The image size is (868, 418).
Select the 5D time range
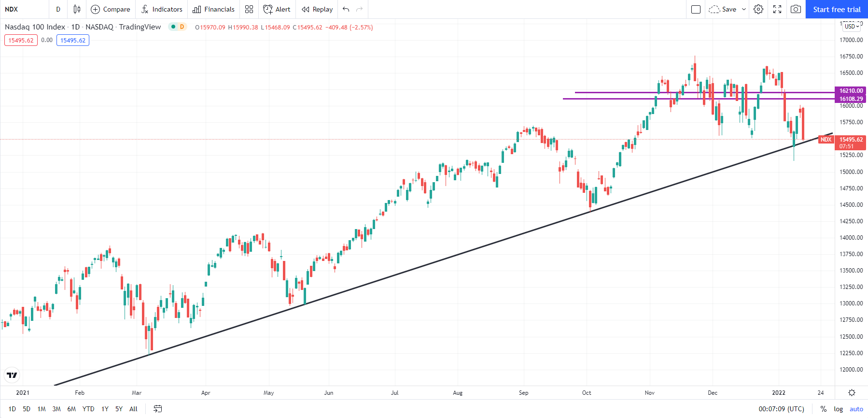click(27, 409)
